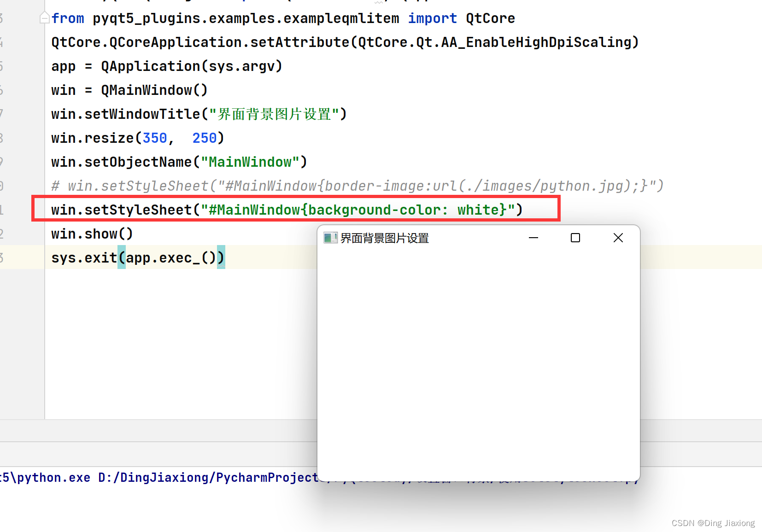Click the 界面背景图片设置 window title text
Image resolution: width=762 pixels, height=532 pixels.
coord(385,238)
